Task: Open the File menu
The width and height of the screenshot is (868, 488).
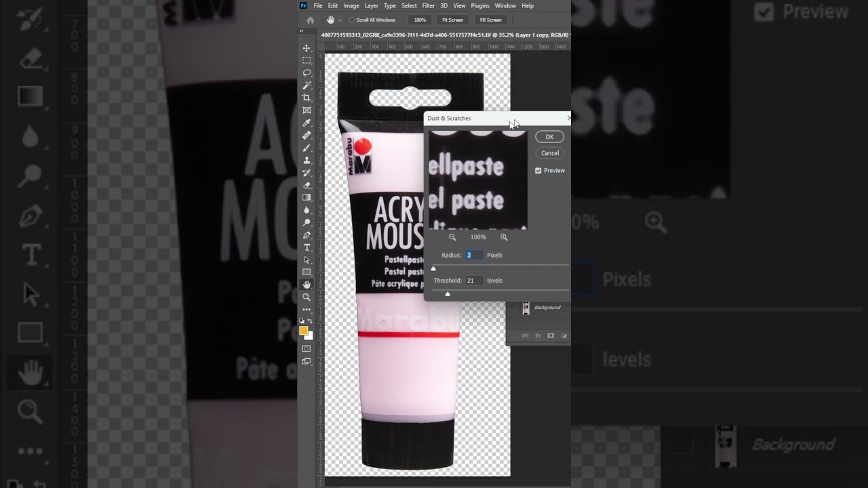Action: pyautogui.click(x=318, y=5)
